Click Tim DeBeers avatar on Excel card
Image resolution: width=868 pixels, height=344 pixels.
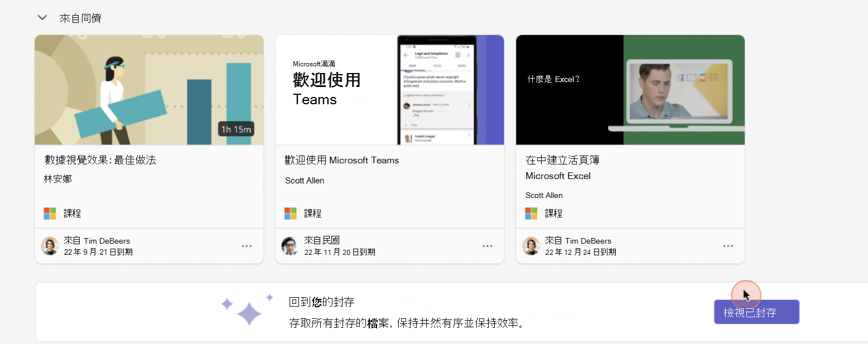pos(531,246)
